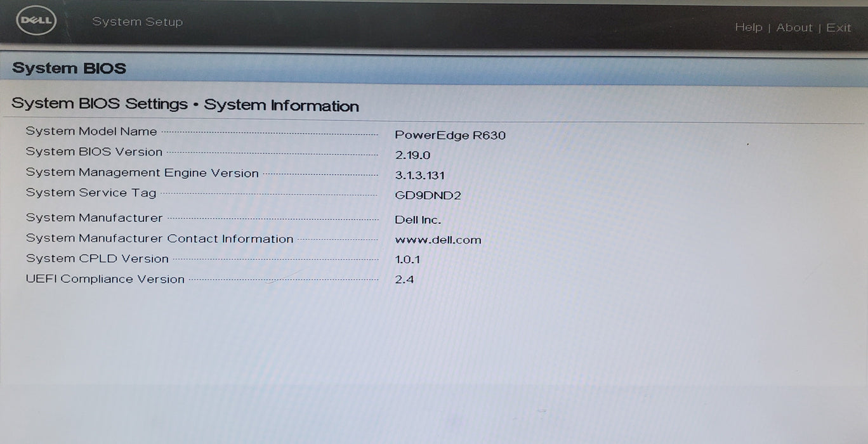
Task: Click the System Setup title text
Action: coord(137,22)
